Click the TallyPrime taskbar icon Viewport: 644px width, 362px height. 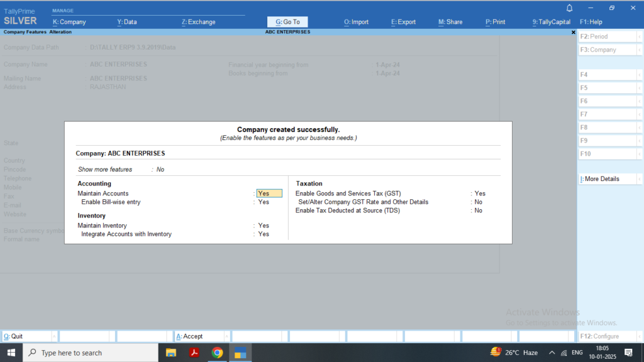(x=240, y=353)
